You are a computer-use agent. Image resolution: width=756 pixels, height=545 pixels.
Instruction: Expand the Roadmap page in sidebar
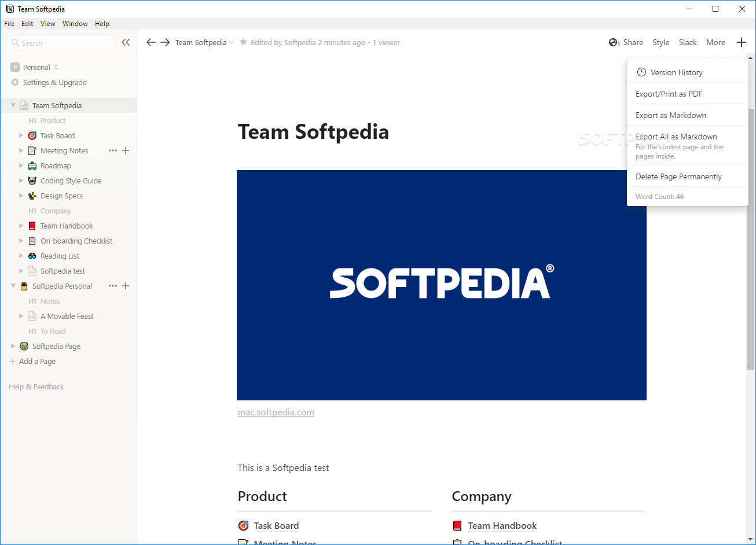click(21, 165)
